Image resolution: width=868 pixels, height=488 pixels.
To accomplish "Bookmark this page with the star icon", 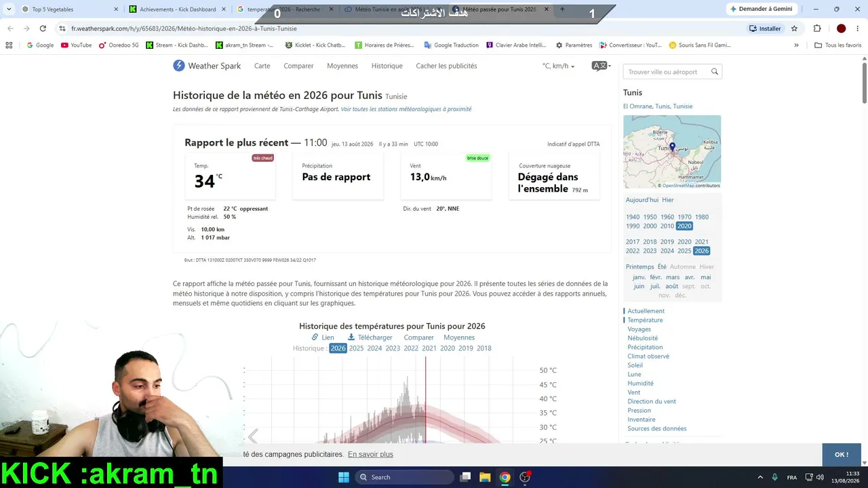I will point(794,28).
